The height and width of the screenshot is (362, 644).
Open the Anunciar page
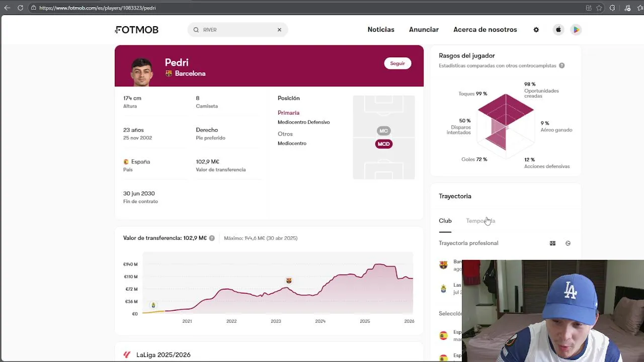click(424, 30)
